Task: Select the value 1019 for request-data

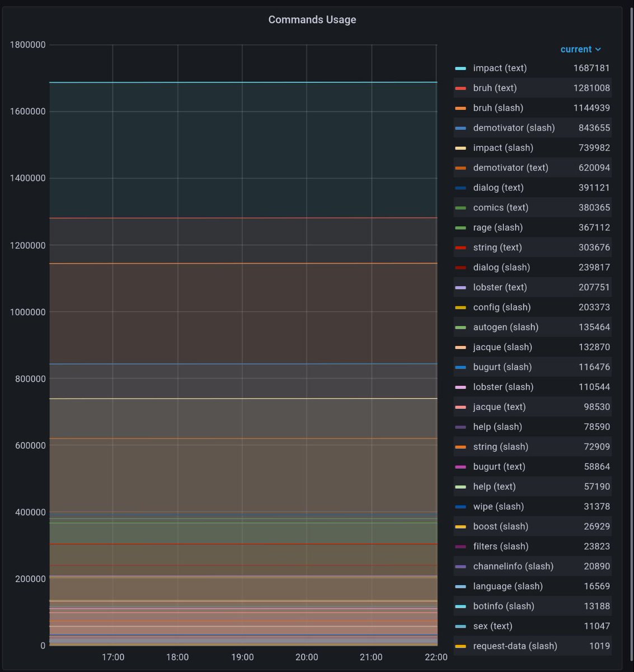Action: [x=599, y=646]
